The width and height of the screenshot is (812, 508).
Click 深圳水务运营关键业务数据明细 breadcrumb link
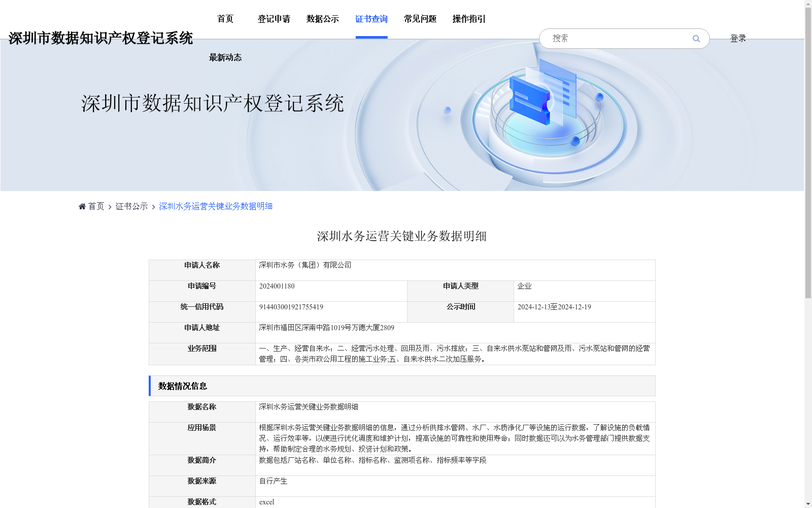coord(216,206)
